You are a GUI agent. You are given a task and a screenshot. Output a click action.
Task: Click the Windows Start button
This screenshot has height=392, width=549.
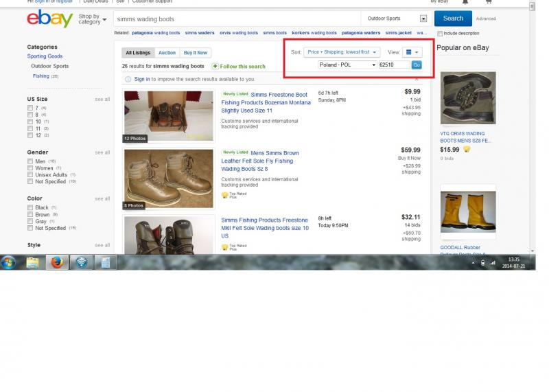[10, 262]
